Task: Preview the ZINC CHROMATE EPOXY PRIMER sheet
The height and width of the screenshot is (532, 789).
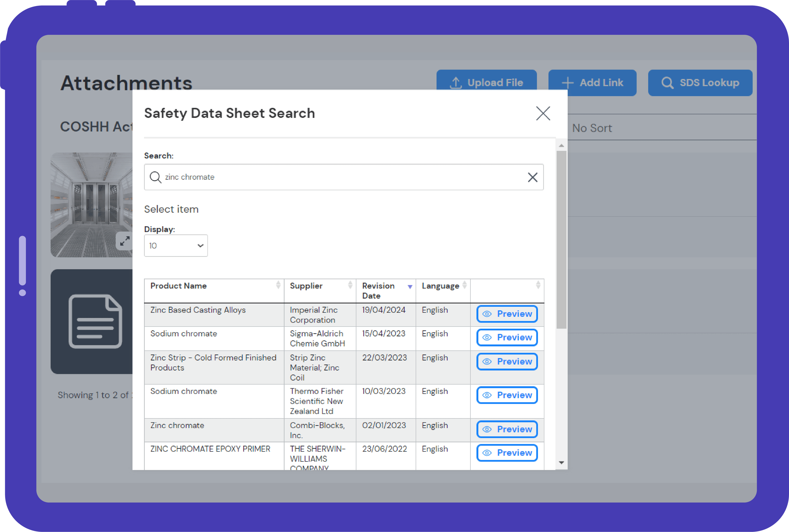Action: (506, 453)
